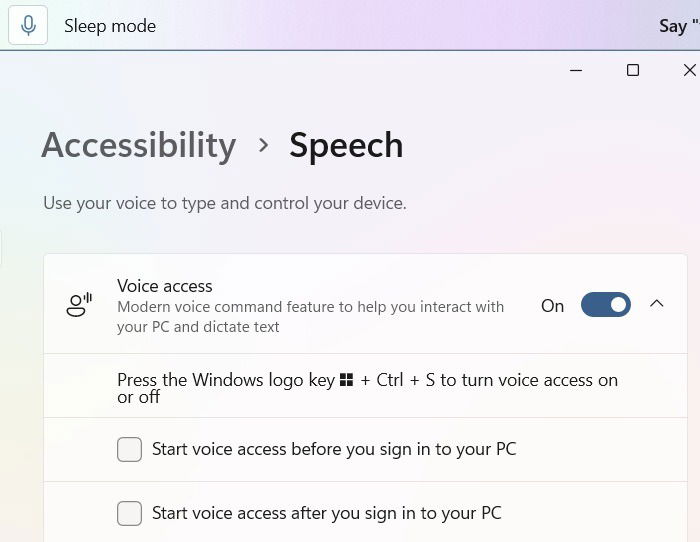Click the Speech page heading
700x542 pixels.
(346, 146)
